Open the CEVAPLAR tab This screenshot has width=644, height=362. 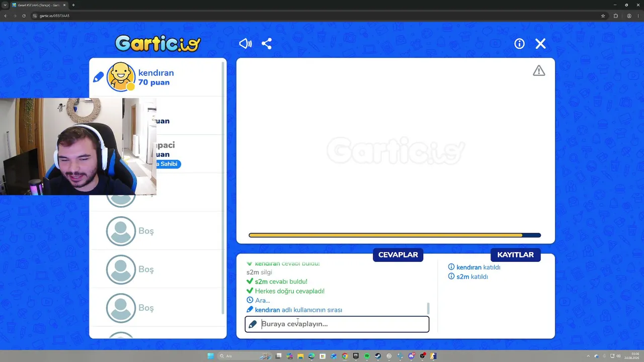(398, 255)
